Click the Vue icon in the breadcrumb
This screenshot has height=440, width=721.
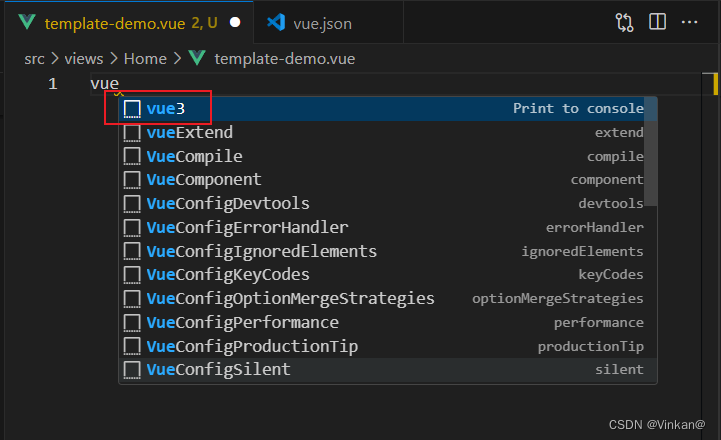coord(197,58)
